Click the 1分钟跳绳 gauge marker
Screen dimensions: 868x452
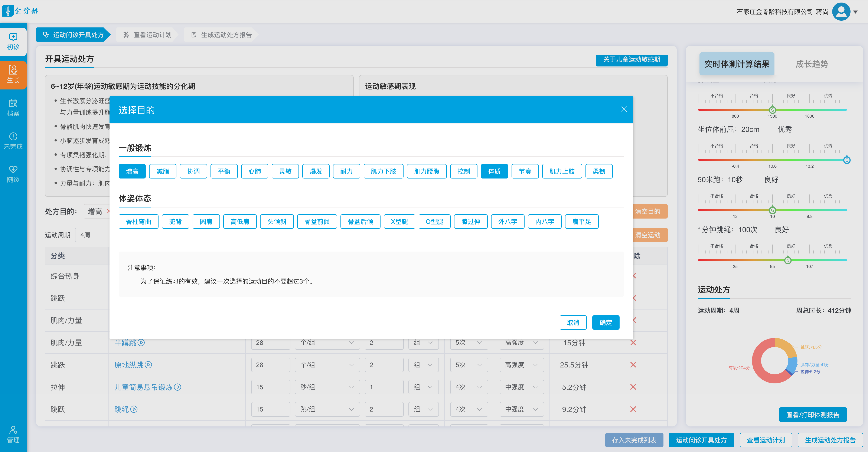point(787,260)
